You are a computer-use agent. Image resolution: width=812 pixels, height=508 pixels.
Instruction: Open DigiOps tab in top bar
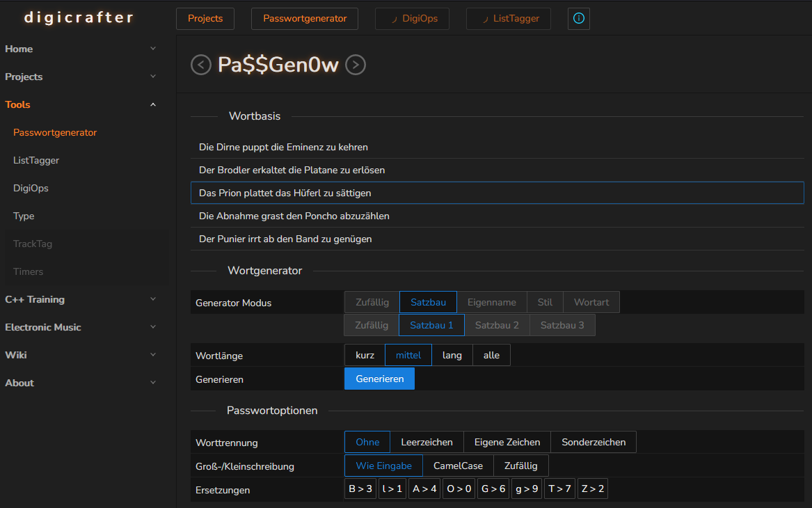coord(412,19)
